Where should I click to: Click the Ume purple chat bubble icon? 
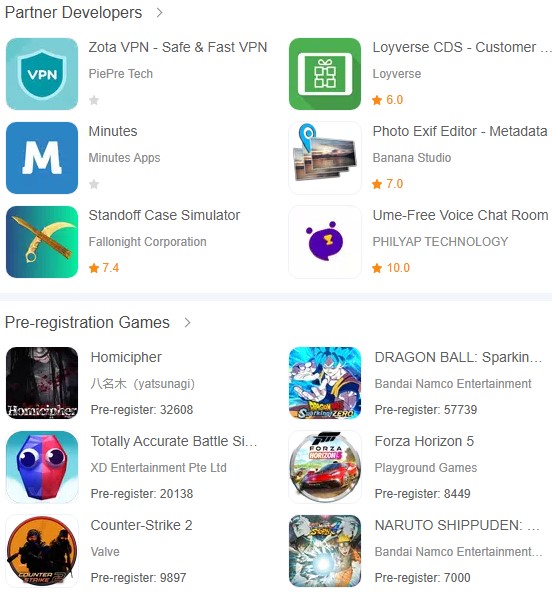point(325,242)
